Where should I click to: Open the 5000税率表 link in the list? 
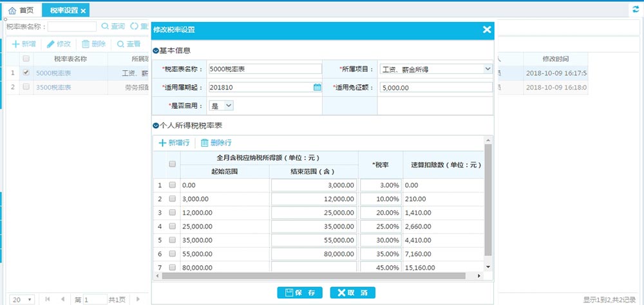53,73
